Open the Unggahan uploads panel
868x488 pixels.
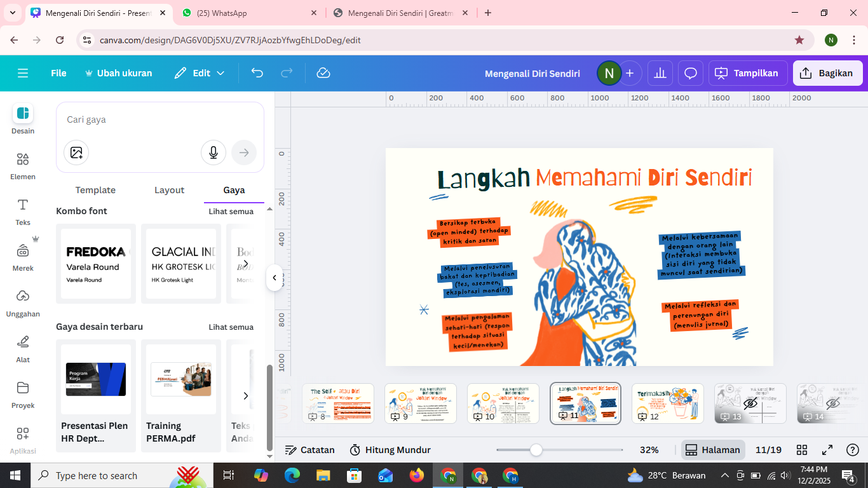(x=23, y=302)
